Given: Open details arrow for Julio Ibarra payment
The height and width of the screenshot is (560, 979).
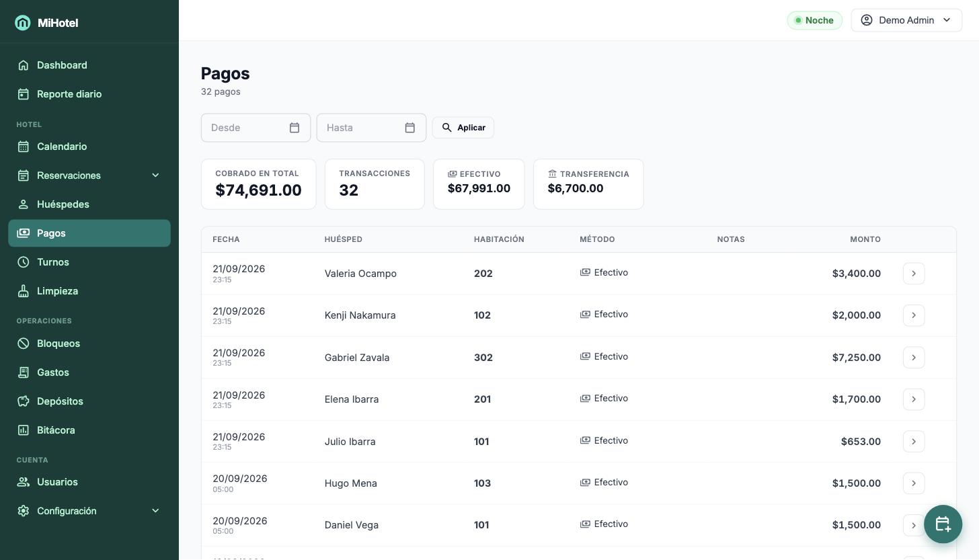Looking at the screenshot, I should click(x=914, y=442).
